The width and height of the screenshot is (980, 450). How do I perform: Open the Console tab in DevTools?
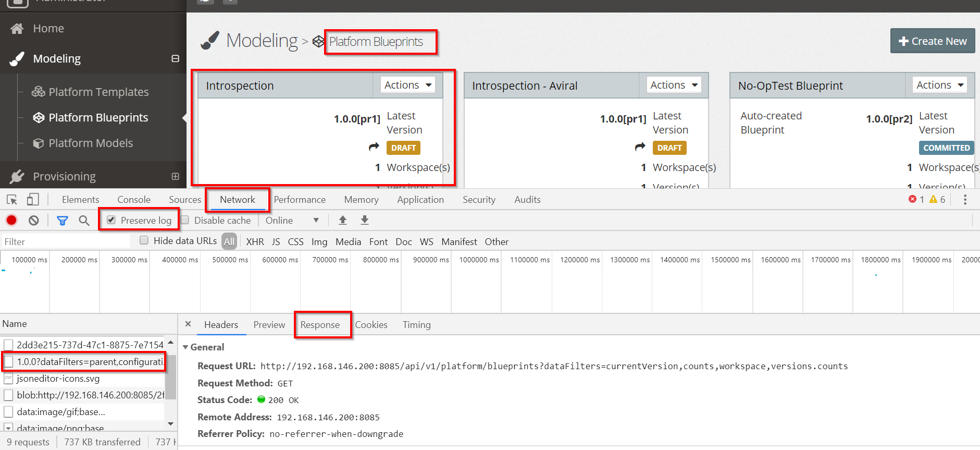coord(134,200)
